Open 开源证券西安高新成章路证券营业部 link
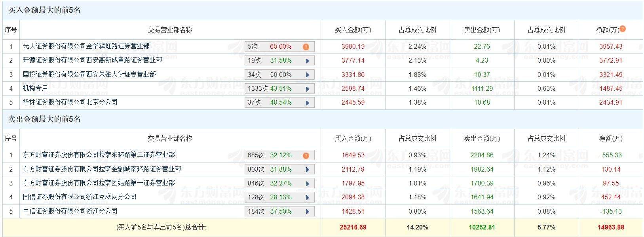 point(92,60)
